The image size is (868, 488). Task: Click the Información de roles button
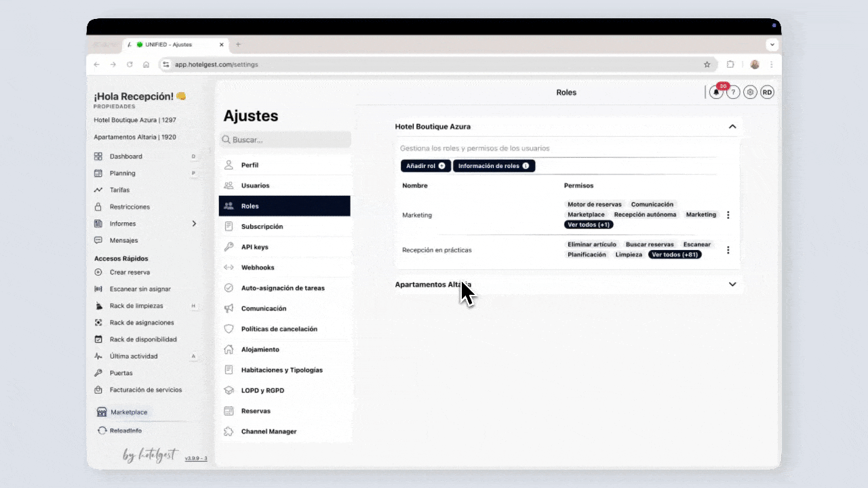(x=493, y=166)
